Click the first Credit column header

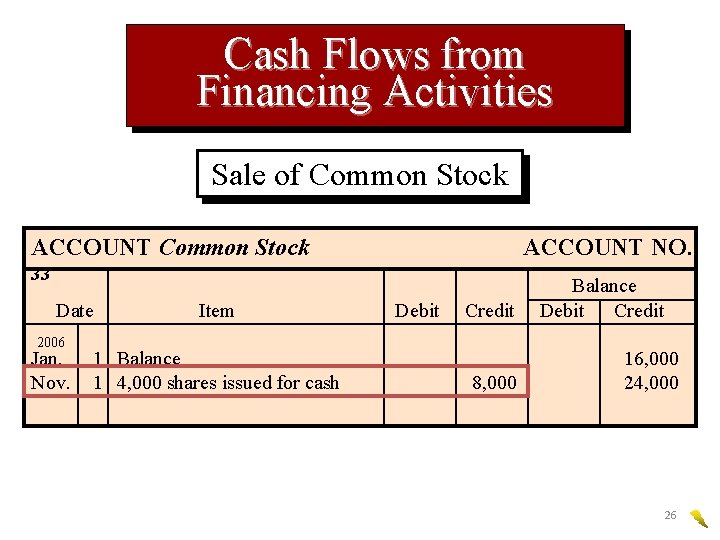(490, 311)
